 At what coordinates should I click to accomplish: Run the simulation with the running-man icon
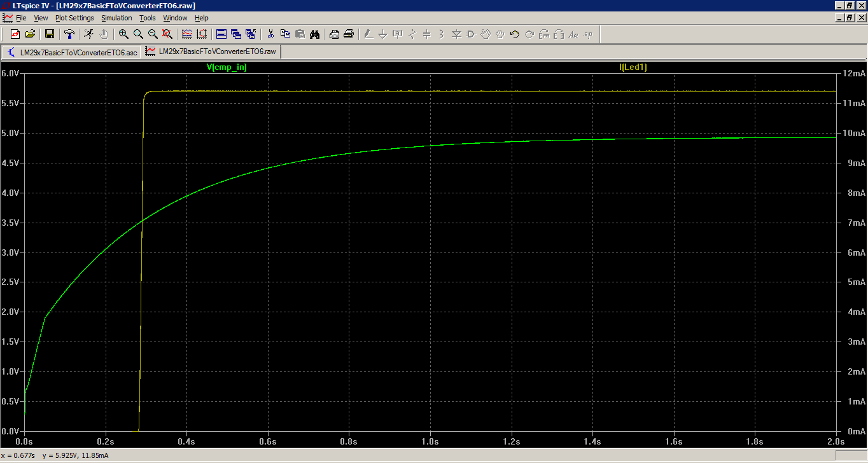pyautogui.click(x=88, y=34)
